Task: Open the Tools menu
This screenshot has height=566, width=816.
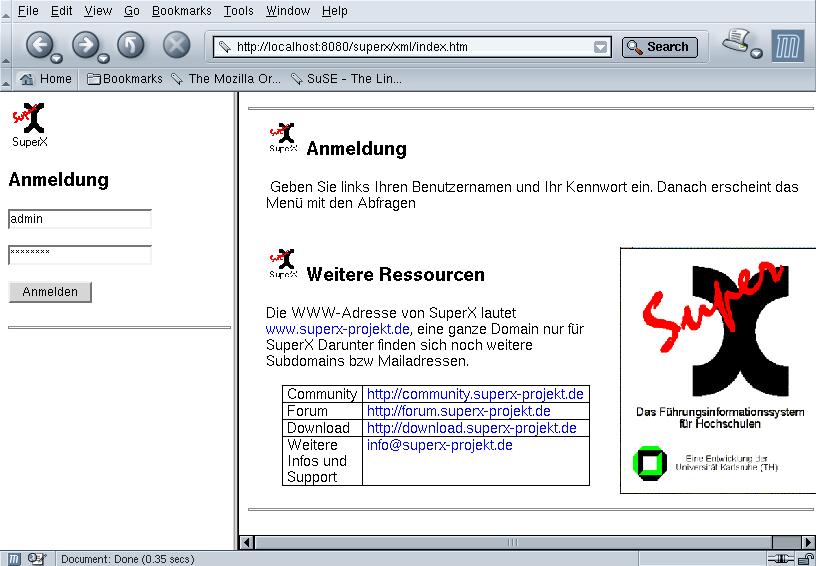Action: click(238, 11)
